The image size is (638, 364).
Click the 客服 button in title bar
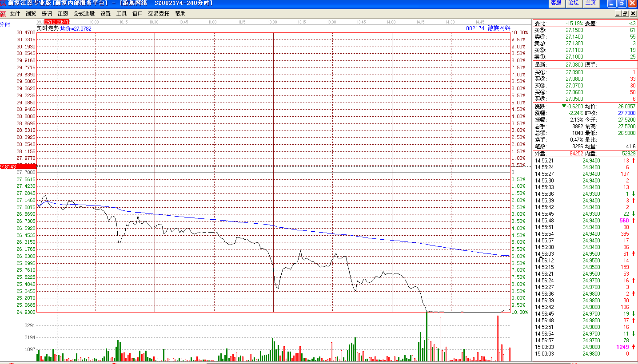[x=556, y=3]
